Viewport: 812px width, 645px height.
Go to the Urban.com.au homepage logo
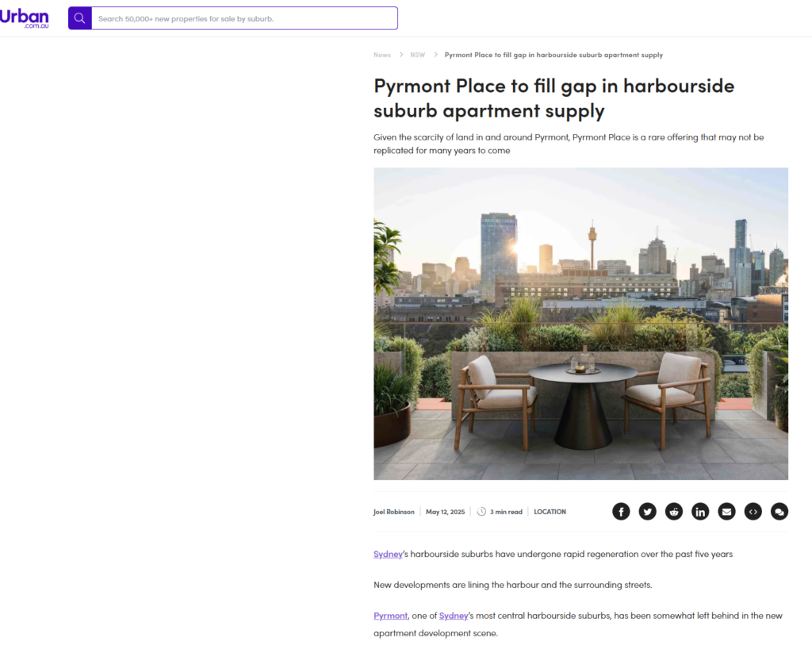click(x=25, y=19)
